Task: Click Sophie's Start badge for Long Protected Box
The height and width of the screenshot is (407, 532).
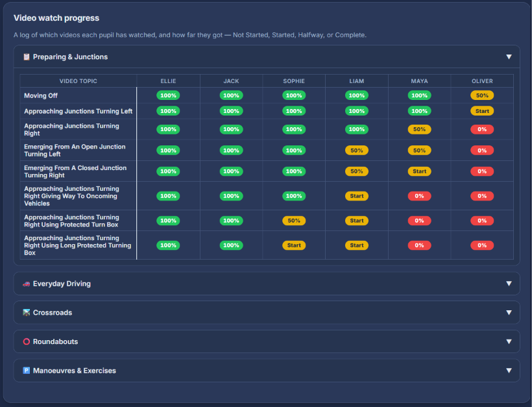Action: (294, 245)
